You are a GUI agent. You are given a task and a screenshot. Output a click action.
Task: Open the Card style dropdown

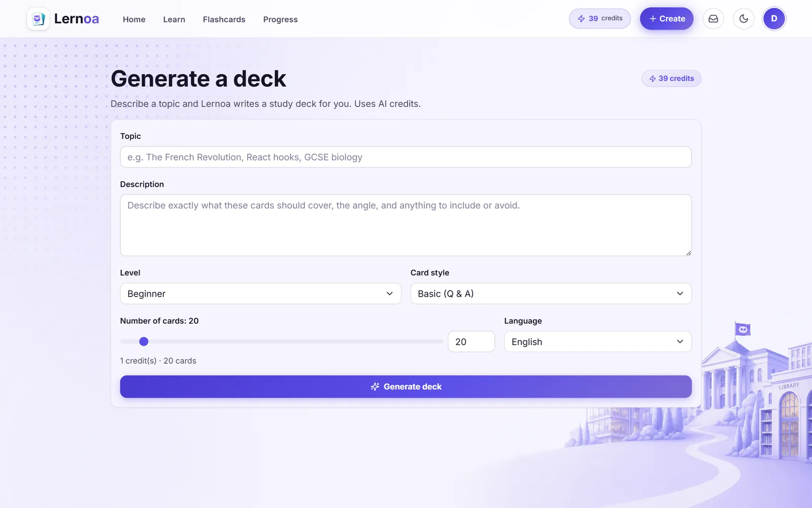551,294
